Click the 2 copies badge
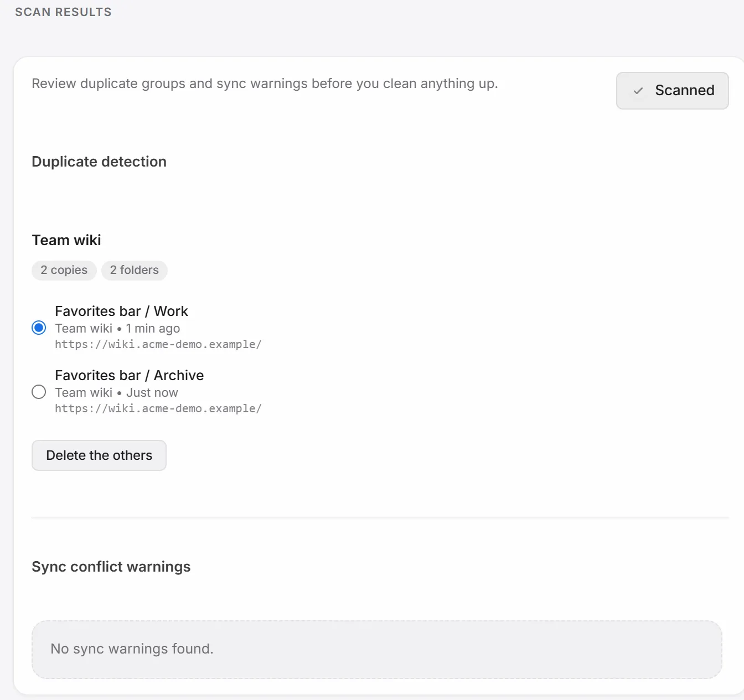 click(64, 270)
